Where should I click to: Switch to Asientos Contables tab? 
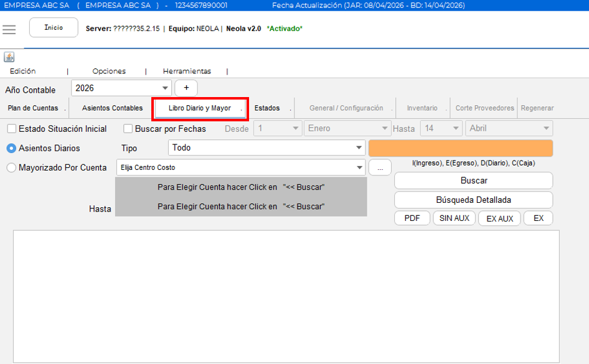click(112, 108)
